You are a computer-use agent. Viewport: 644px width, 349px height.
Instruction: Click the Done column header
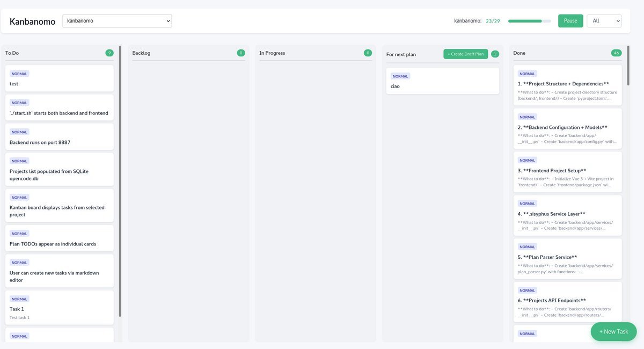tap(519, 53)
